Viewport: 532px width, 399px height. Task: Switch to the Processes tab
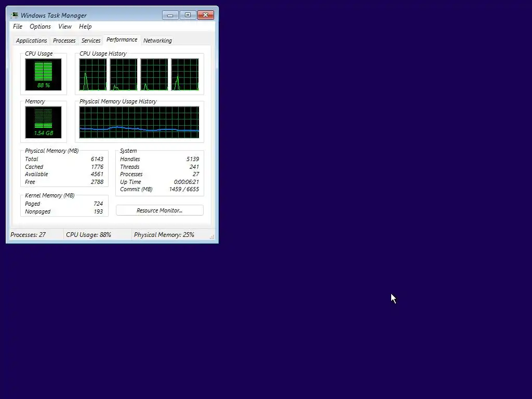pyautogui.click(x=64, y=41)
